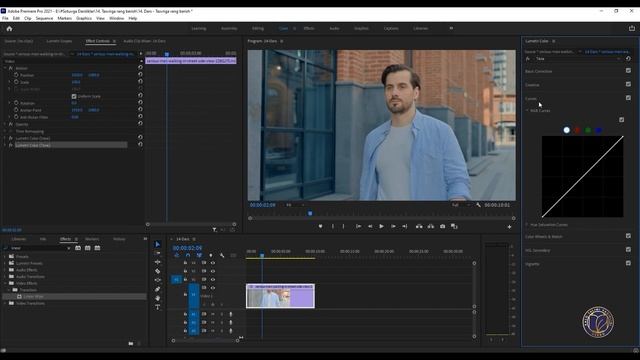Screen dimensions: 640x360
Task: Play the Program Monitor video
Action: (x=381, y=226)
